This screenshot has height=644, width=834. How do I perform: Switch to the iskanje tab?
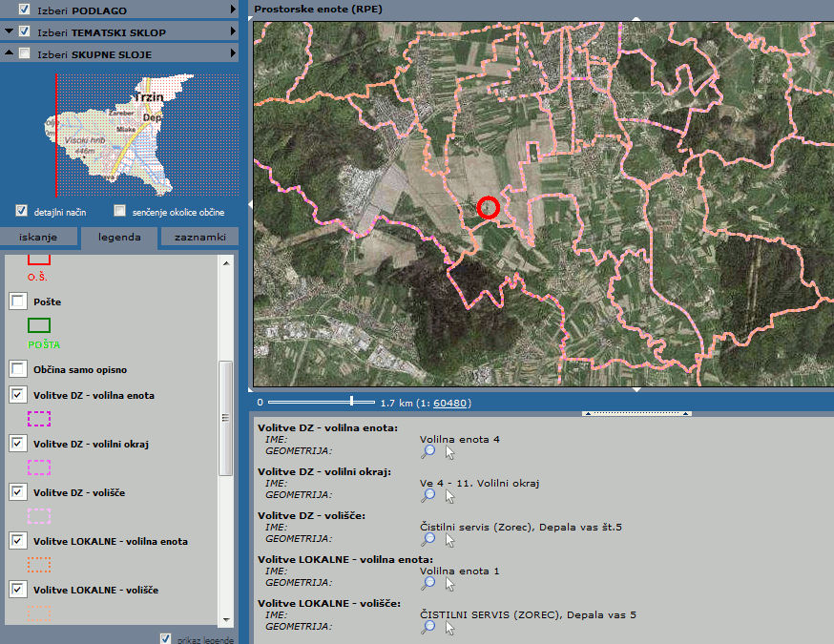click(x=39, y=238)
